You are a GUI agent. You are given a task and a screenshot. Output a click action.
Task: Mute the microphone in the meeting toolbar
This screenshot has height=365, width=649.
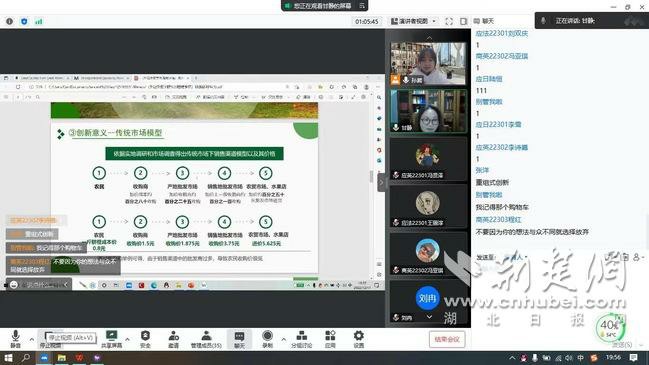15,339
